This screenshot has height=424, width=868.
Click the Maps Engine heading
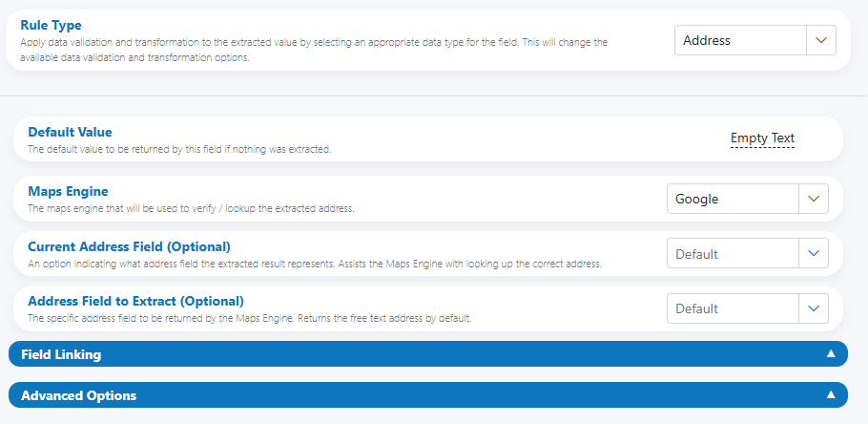pyautogui.click(x=68, y=191)
